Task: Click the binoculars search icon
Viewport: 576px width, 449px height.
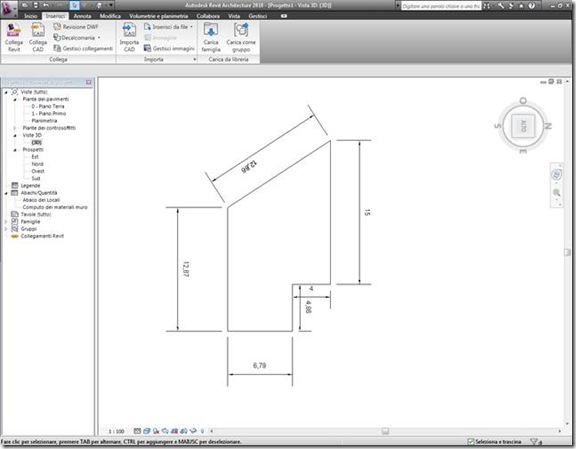Action: [x=487, y=6]
